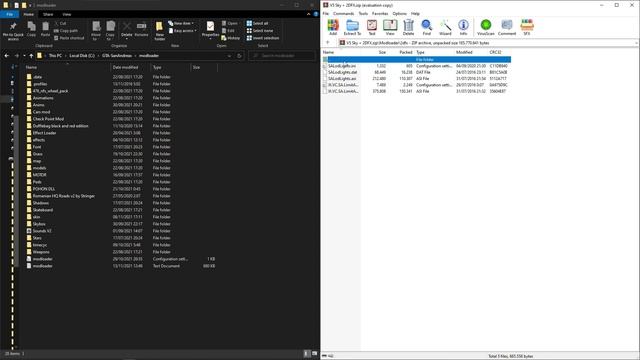Click the Info icon in WinRAR toolbar
The height and width of the screenshot is (360, 640).
(x=463, y=27)
